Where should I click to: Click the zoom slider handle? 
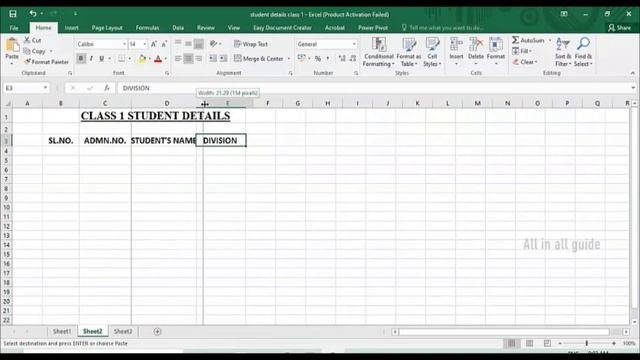(587, 344)
